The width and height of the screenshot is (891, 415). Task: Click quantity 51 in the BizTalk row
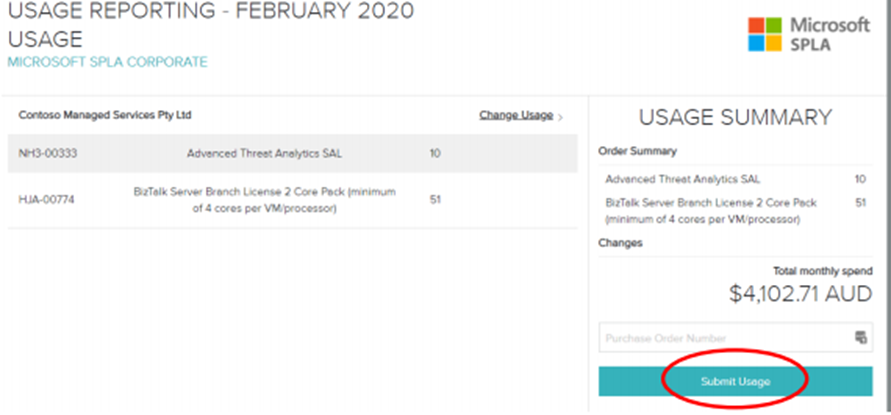click(x=435, y=200)
